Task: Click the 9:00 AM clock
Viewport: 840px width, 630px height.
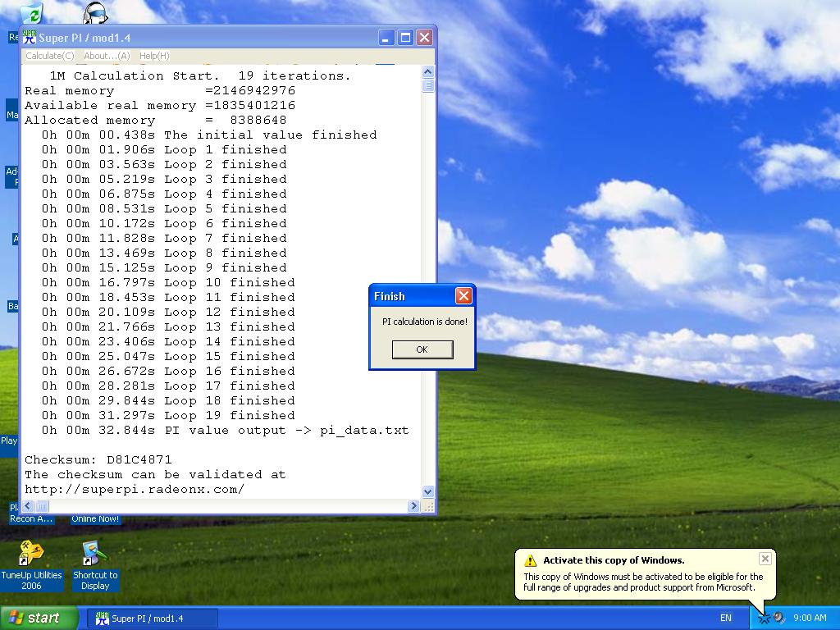Action: (810, 618)
